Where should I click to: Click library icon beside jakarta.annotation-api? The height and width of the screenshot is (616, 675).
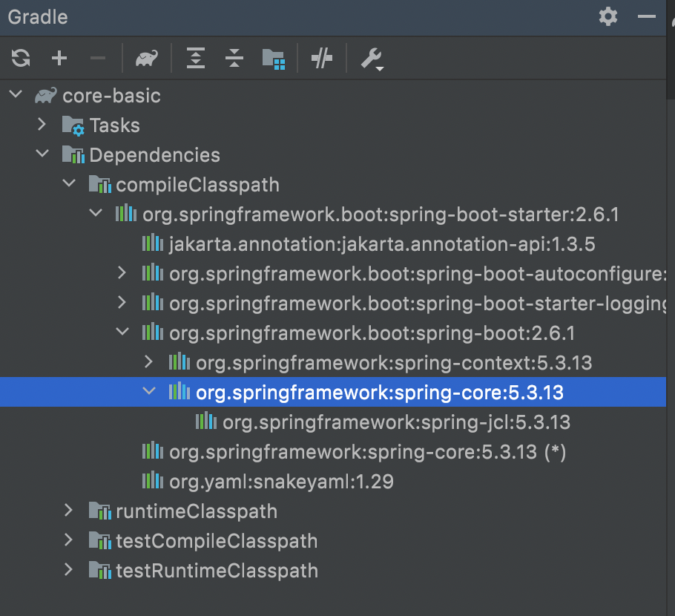(x=152, y=243)
